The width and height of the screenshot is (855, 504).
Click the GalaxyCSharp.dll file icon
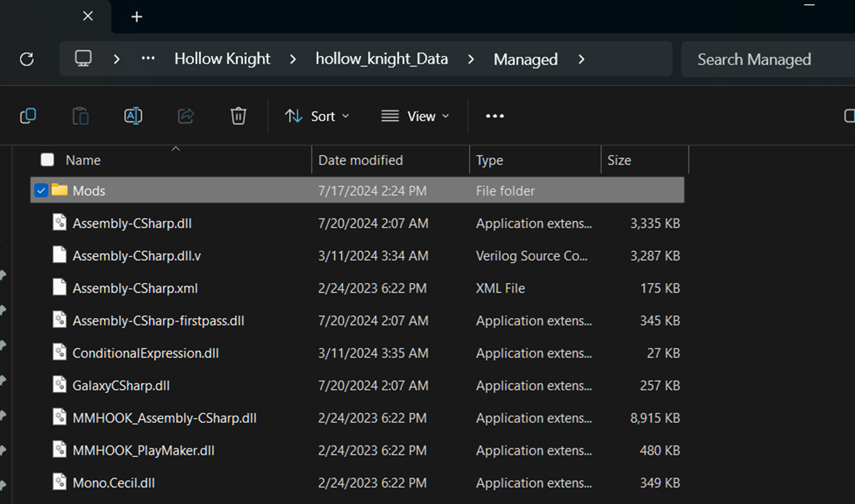60,385
